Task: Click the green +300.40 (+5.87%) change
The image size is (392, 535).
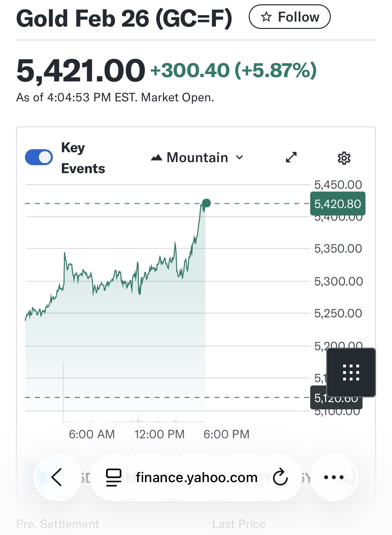Action: coord(233,70)
